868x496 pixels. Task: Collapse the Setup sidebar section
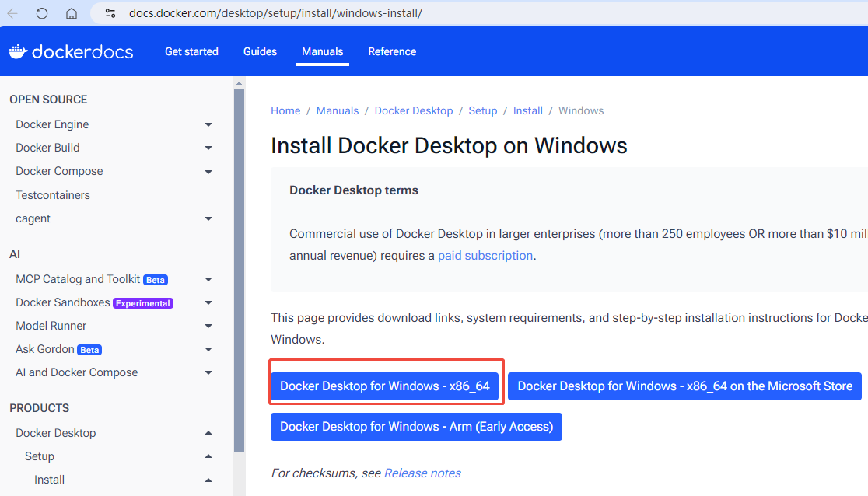pyautogui.click(x=208, y=456)
